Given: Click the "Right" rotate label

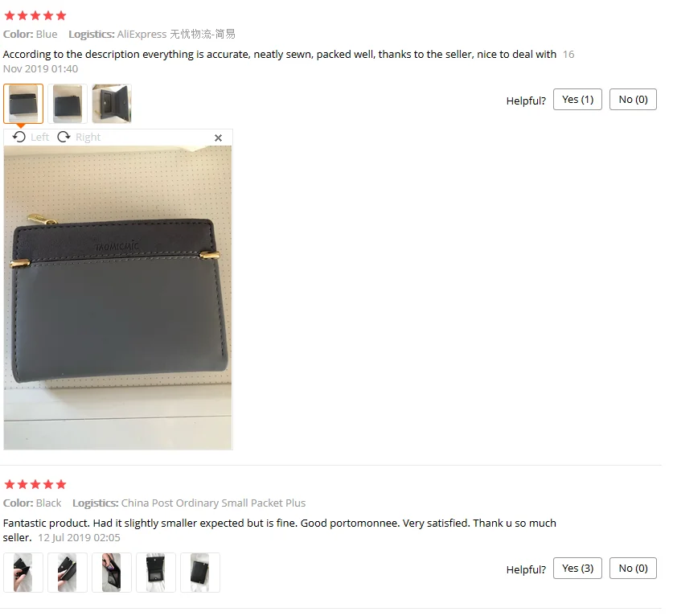Looking at the screenshot, I should click(88, 137).
